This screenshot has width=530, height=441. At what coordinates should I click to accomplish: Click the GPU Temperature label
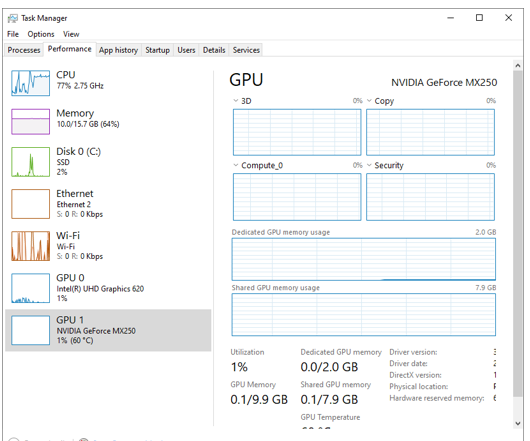[x=330, y=417]
